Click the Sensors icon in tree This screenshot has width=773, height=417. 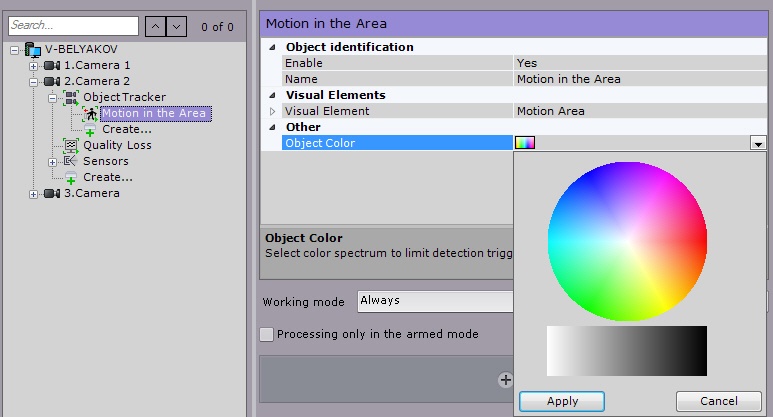coord(71,161)
